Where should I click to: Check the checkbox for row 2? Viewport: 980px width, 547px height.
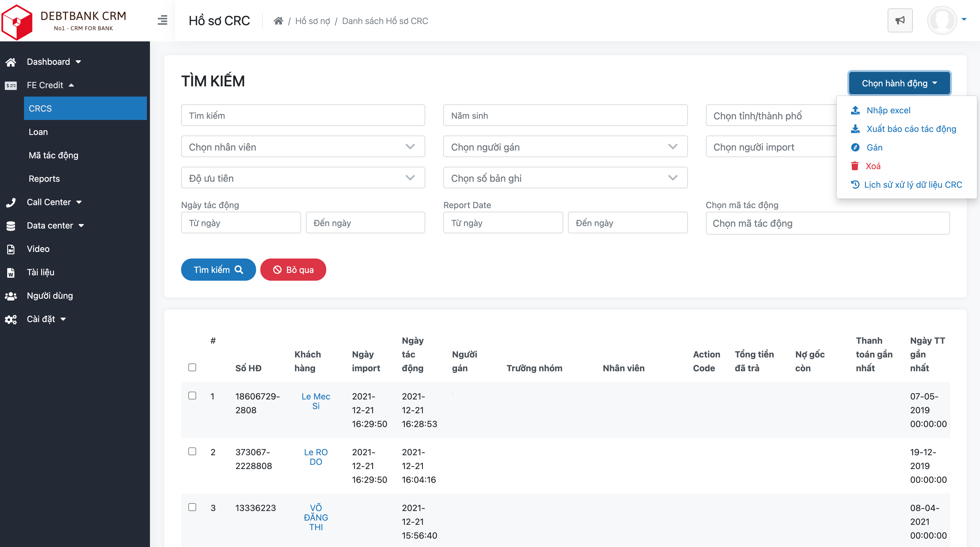pos(192,451)
